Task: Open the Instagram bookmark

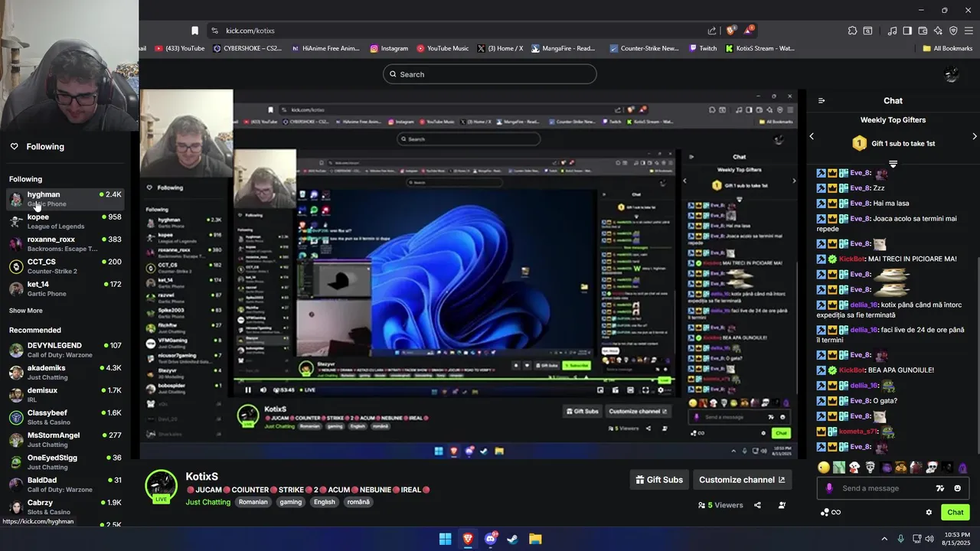Action: coord(389,48)
